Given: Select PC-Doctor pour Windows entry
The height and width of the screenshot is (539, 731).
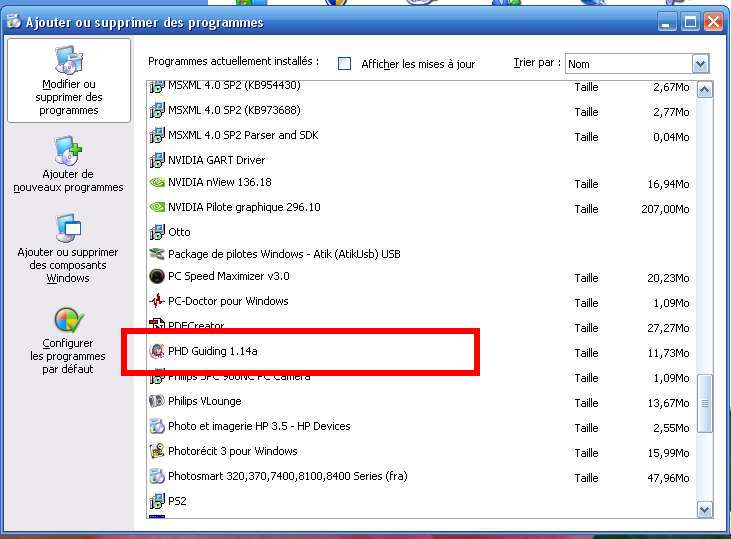Looking at the screenshot, I should tap(228, 301).
